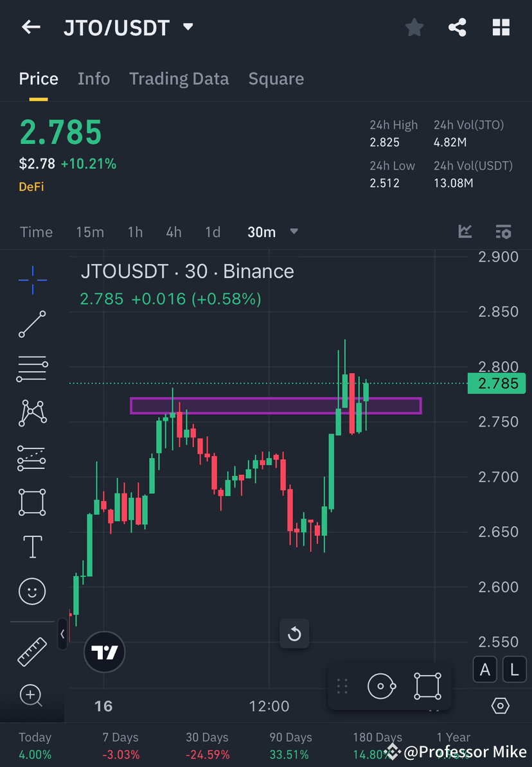The width and height of the screenshot is (532, 767).
Task: Select the trend line drawing tool
Action: click(32, 324)
